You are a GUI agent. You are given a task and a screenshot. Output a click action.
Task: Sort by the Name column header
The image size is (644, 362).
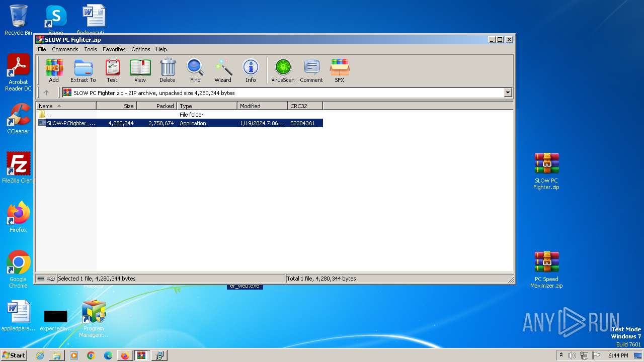tap(66, 106)
